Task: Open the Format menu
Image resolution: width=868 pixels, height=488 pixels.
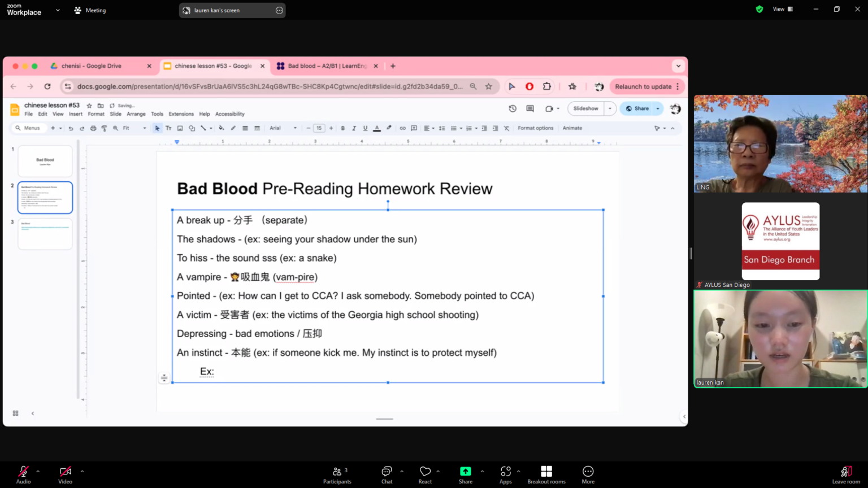Action: (96, 114)
